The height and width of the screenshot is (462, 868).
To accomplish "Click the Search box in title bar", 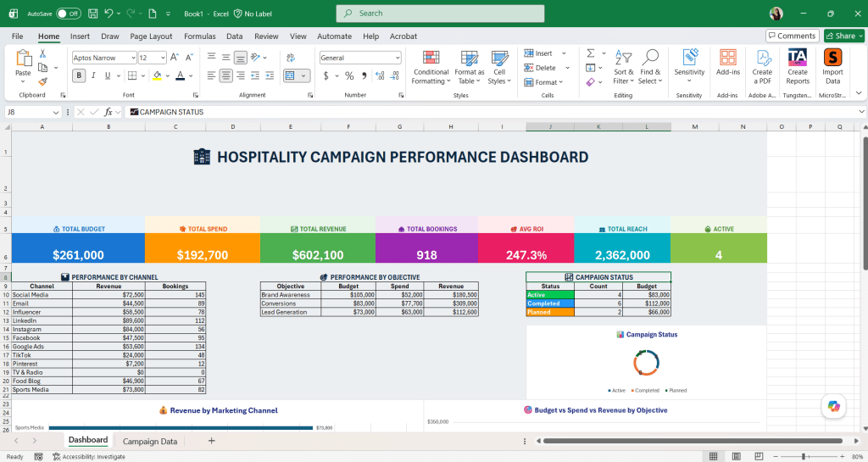I will pyautogui.click(x=440, y=14).
